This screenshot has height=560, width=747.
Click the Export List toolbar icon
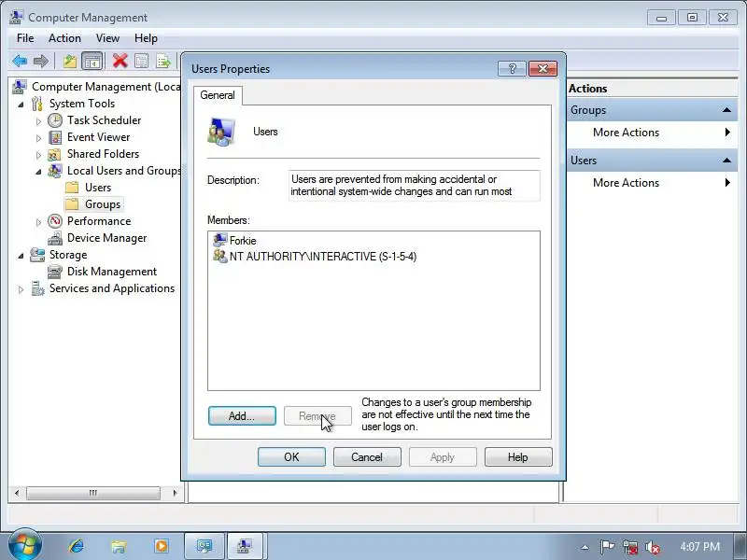point(162,61)
